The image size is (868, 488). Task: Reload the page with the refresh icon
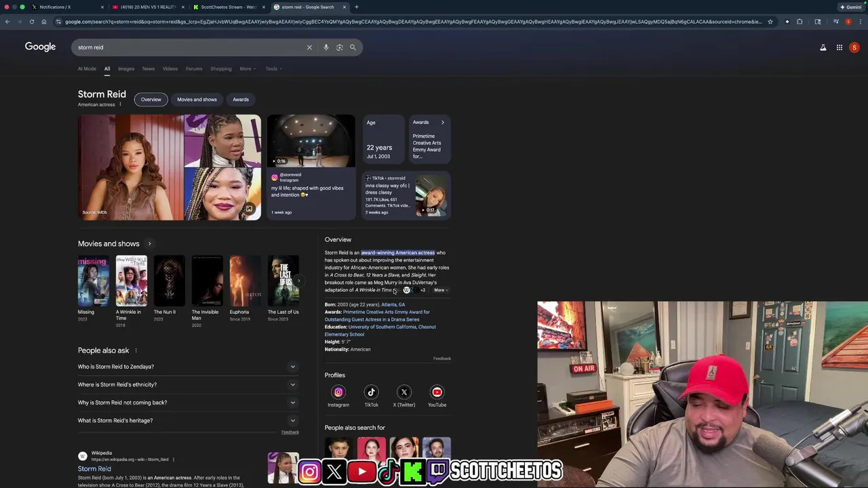tap(32, 22)
